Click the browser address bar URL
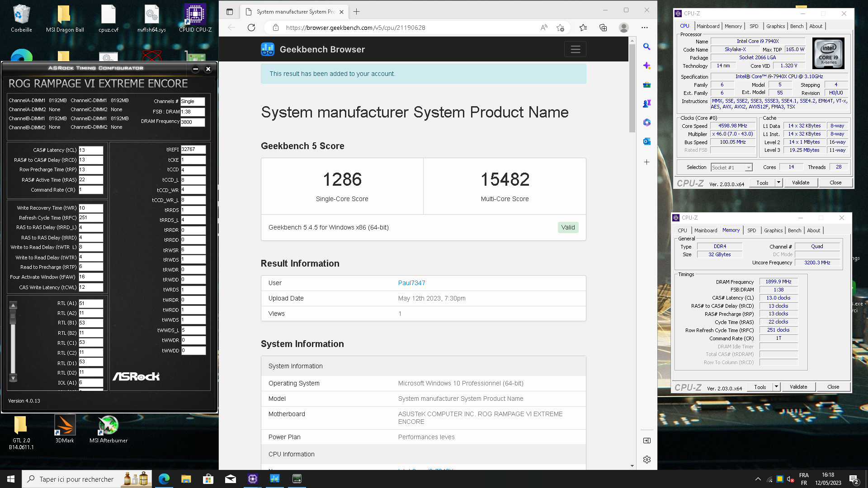 (355, 28)
